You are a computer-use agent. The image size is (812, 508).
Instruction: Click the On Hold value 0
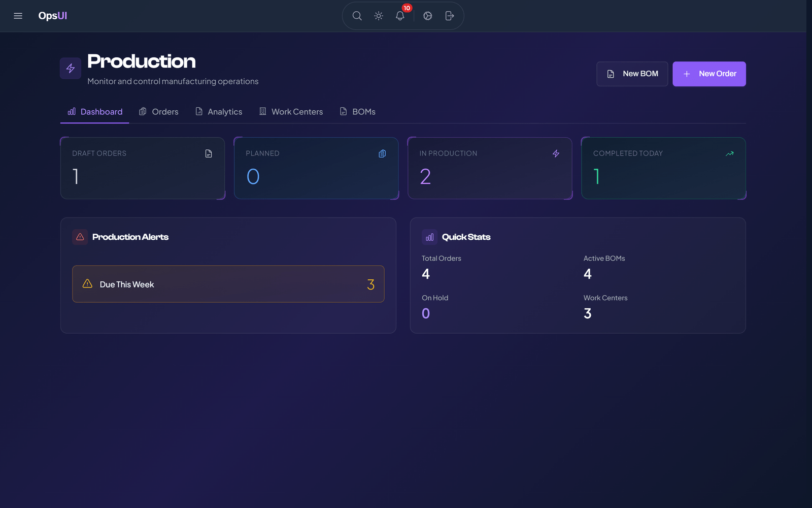point(426,313)
